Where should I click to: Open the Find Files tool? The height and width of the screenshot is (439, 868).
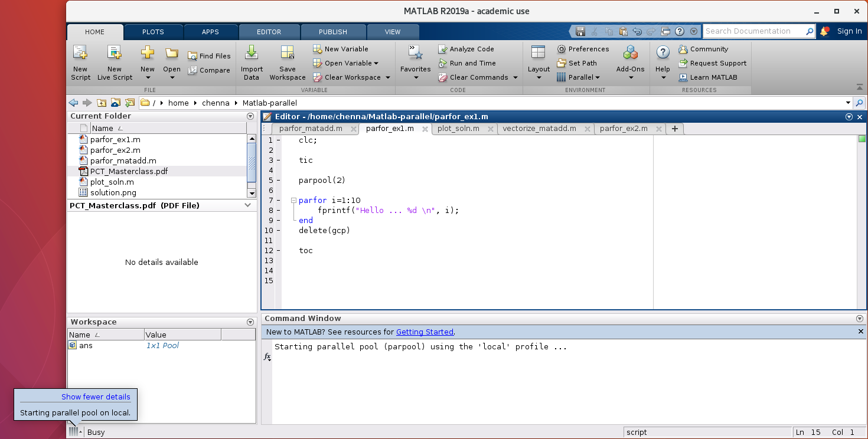(x=209, y=56)
